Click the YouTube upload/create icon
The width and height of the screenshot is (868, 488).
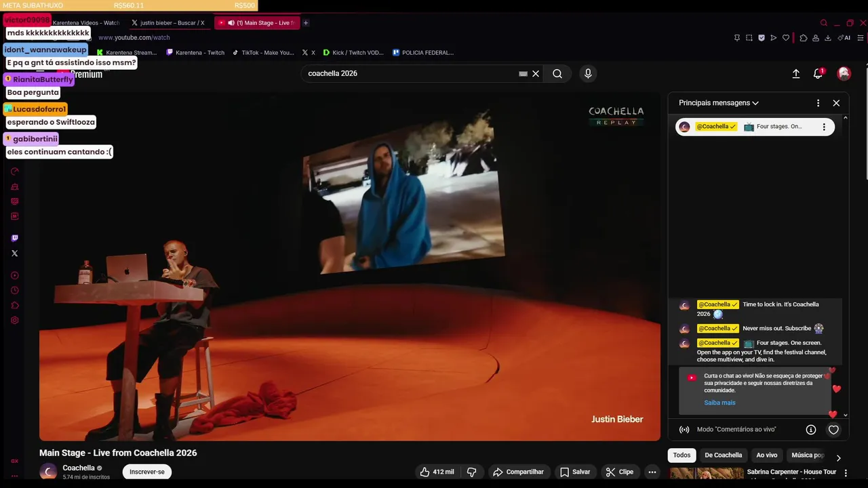pos(796,73)
